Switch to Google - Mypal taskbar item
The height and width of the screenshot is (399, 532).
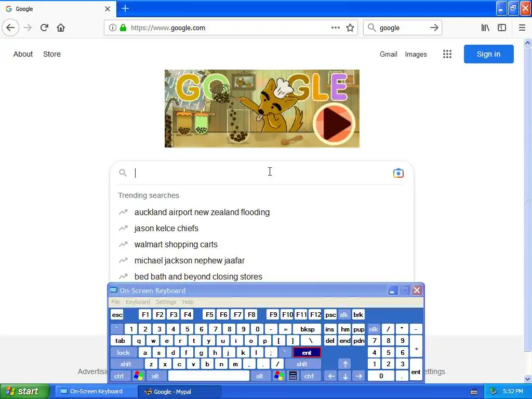click(x=180, y=392)
